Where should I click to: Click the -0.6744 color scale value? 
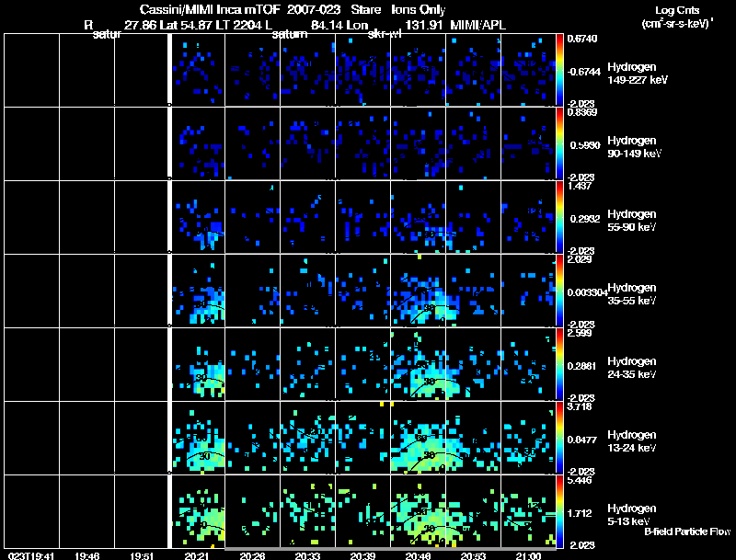click(x=583, y=72)
